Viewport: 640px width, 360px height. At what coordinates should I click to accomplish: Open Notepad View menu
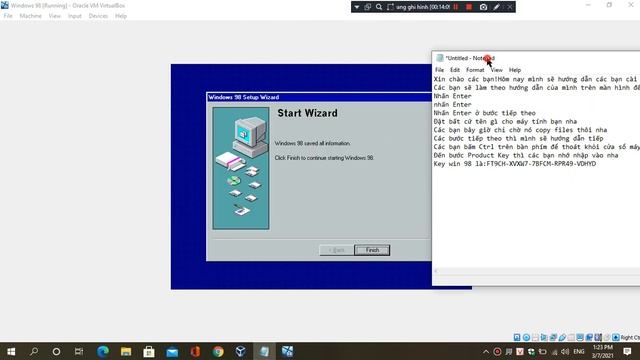click(x=496, y=70)
